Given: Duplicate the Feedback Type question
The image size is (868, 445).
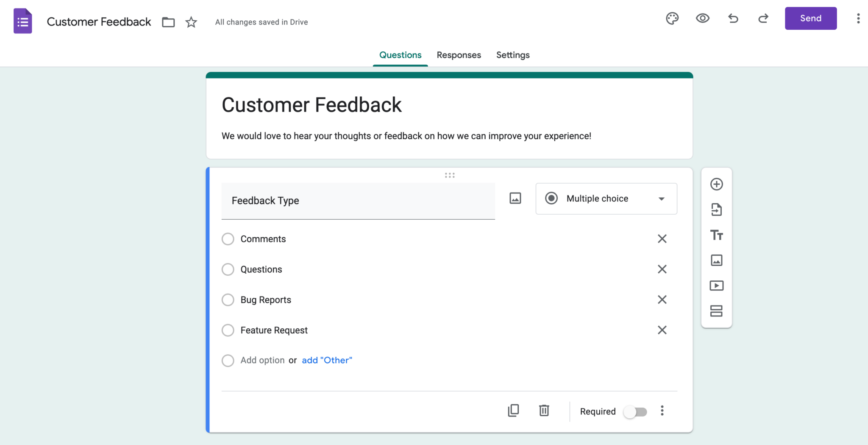Looking at the screenshot, I should click(513, 410).
